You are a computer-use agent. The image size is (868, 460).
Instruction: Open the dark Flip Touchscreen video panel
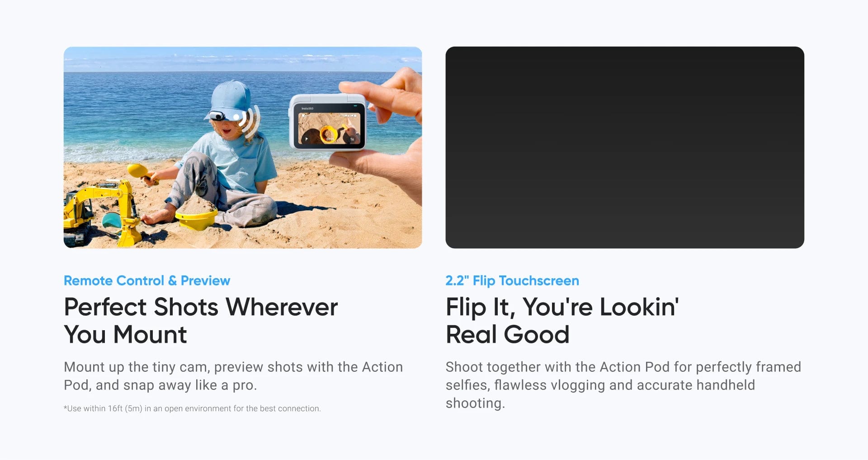point(625,147)
